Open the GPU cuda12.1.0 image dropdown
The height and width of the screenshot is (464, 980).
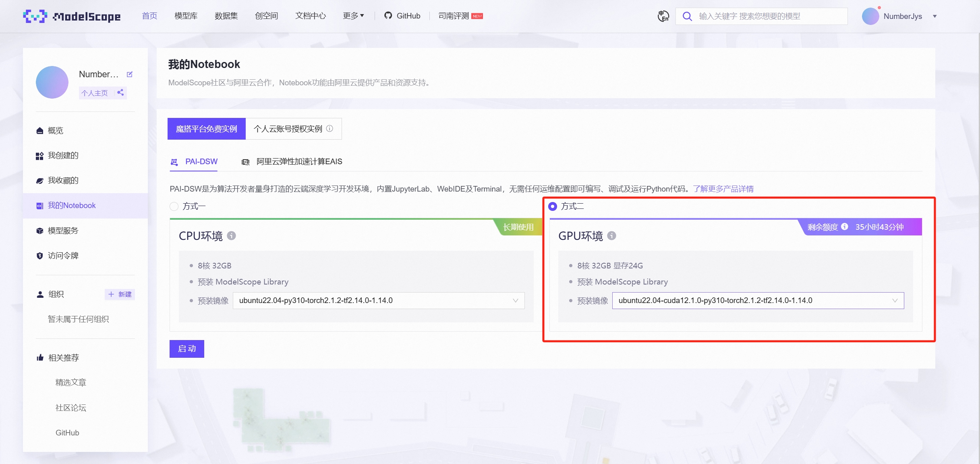tap(758, 301)
